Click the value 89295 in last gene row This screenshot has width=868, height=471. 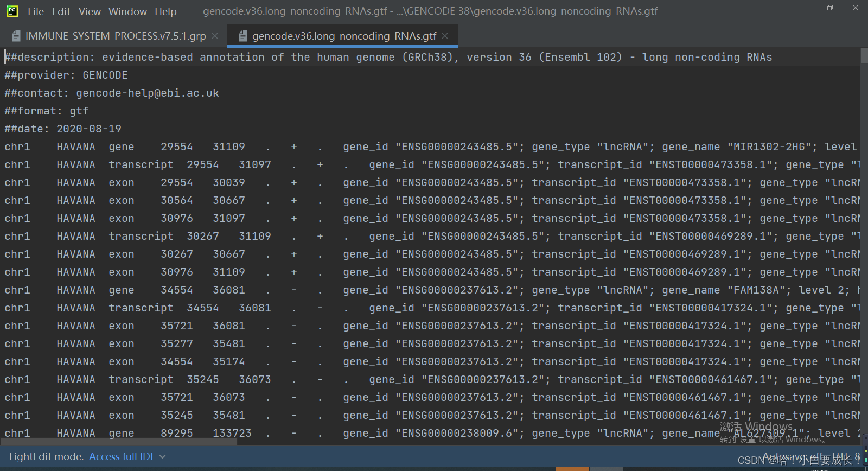click(177, 433)
